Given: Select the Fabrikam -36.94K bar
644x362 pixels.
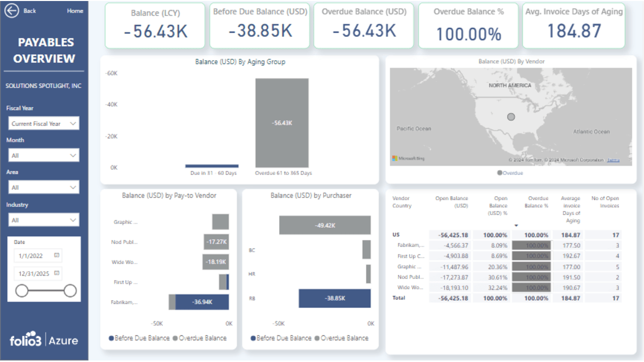Looking at the screenshot, I should click(x=202, y=302).
